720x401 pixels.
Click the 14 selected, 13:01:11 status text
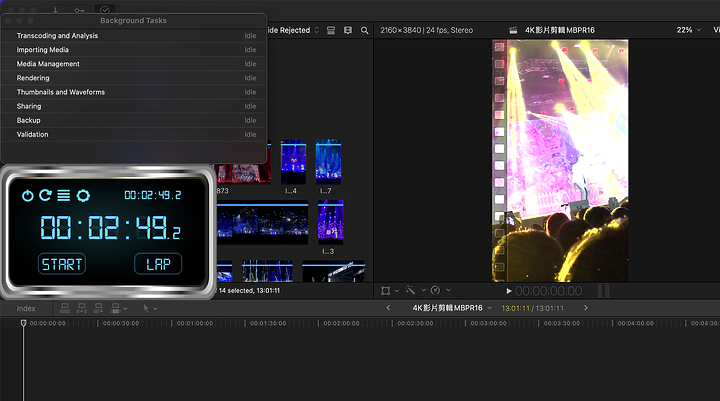(249, 291)
